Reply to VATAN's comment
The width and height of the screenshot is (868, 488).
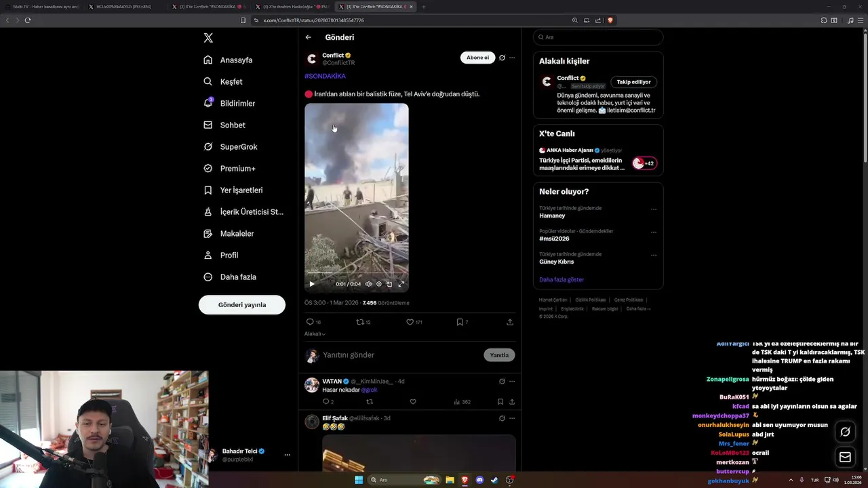tap(328, 402)
